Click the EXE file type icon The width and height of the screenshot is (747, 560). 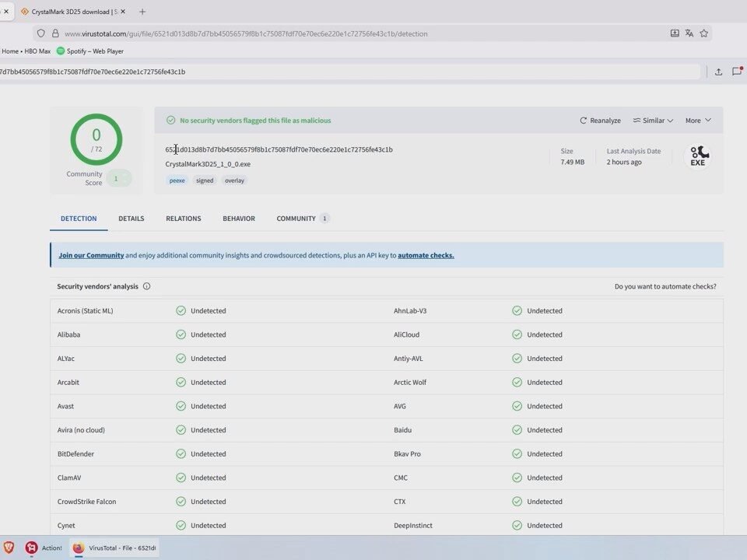coord(697,156)
